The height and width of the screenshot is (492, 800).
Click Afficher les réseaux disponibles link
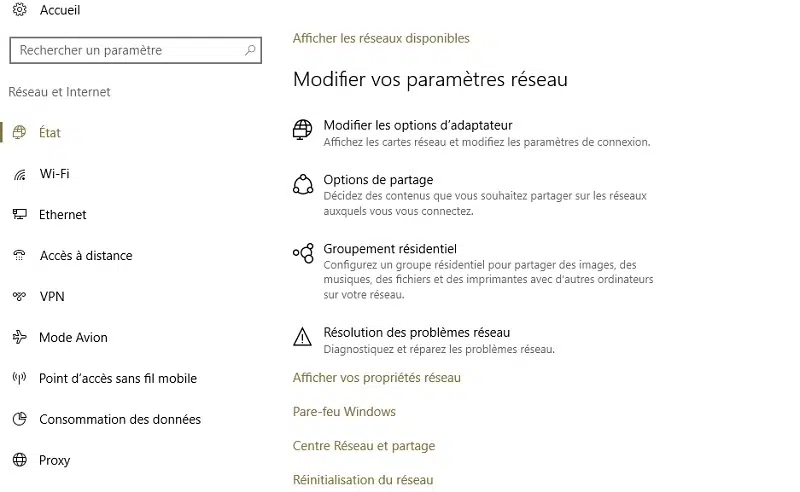pos(381,38)
